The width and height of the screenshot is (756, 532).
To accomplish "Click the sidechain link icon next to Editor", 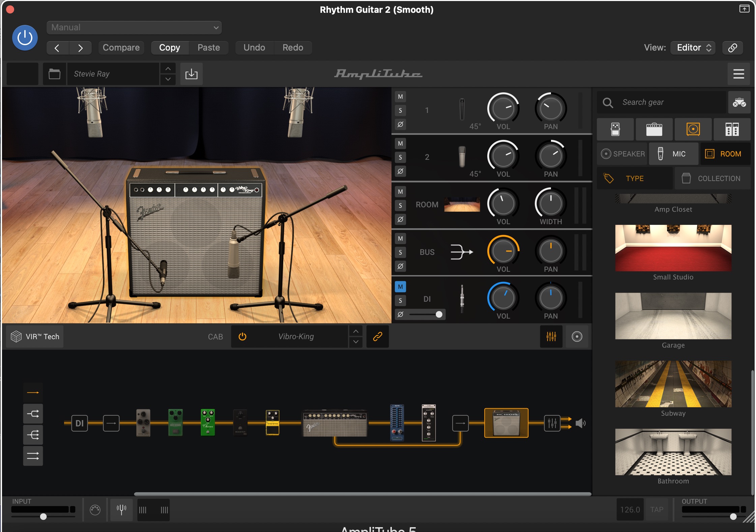I will pyautogui.click(x=732, y=48).
